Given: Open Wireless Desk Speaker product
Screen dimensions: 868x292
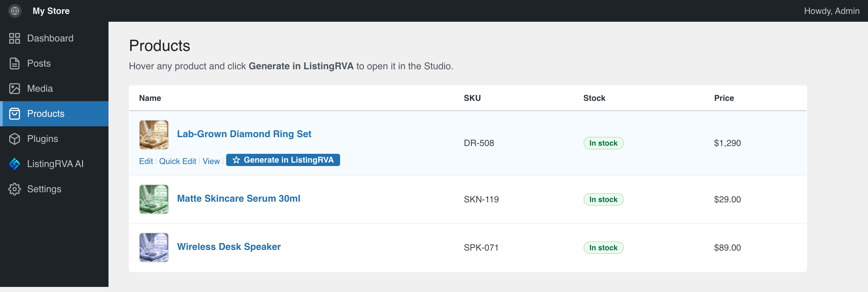Looking at the screenshot, I should [x=229, y=247].
